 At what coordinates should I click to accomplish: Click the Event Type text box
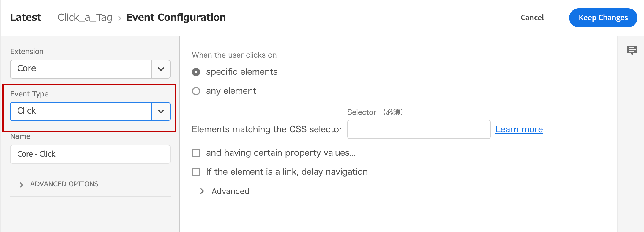tap(81, 112)
